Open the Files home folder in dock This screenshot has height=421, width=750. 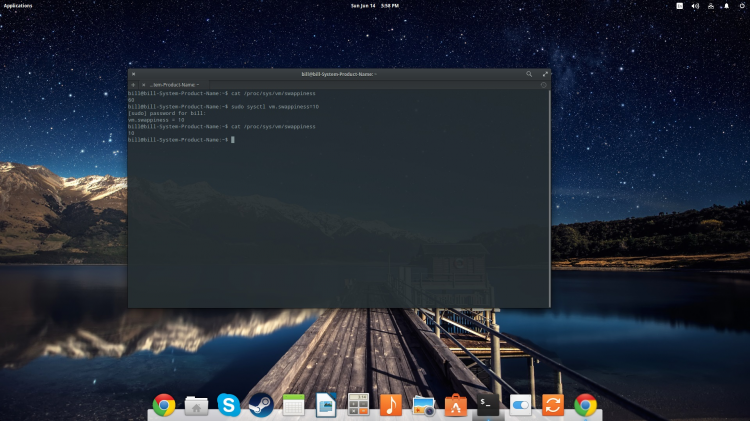(x=196, y=406)
